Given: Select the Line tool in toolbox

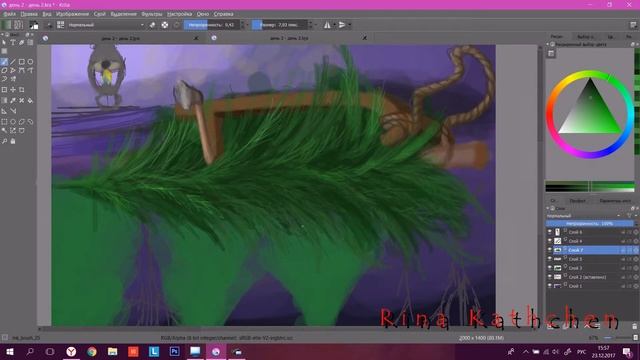Looking at the screenshot, I should click(13, 62).
